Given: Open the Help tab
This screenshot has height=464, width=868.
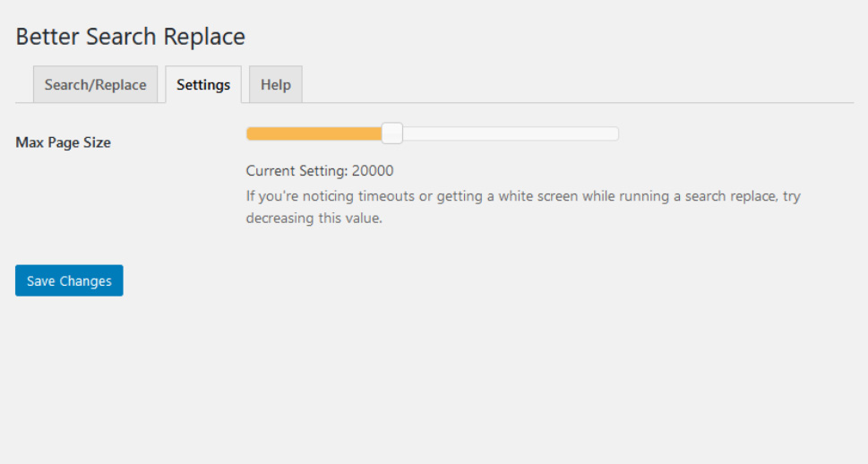Looking at the screenshot, I should [276, 85].
